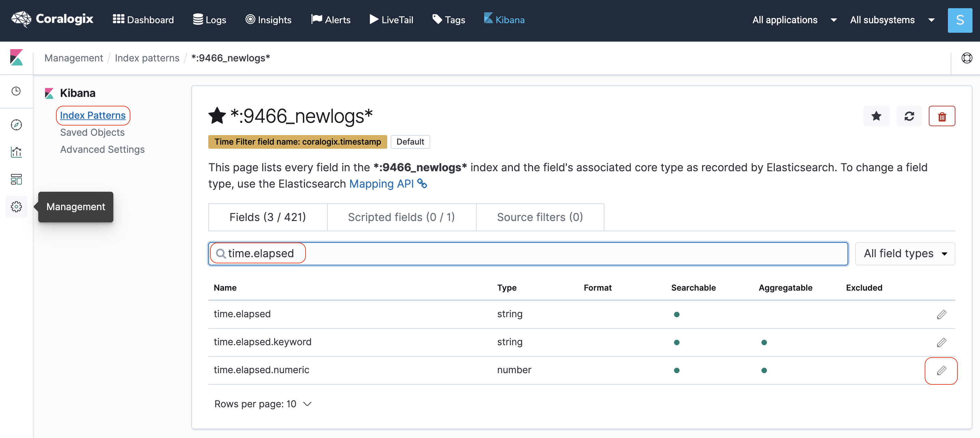Click the Coralogix logo
980x438 pixels.
(x=52, y=19)
